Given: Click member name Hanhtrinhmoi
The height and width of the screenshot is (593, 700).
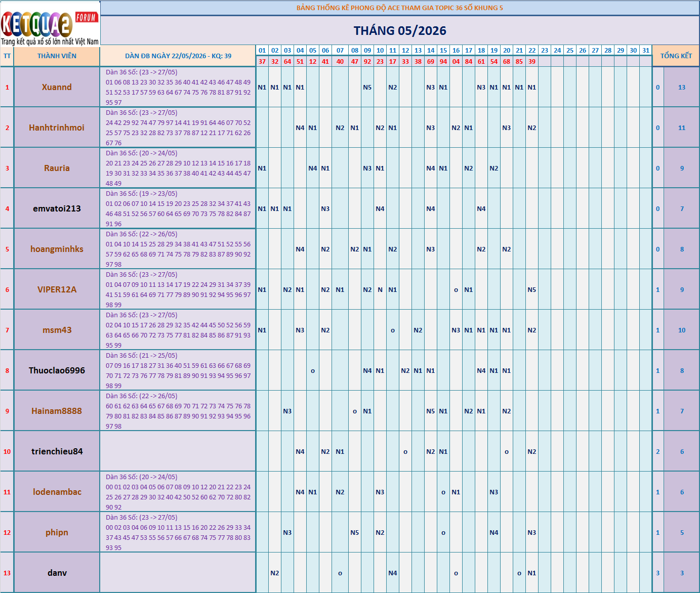Looking at the screenshot, I should (57, 128).
